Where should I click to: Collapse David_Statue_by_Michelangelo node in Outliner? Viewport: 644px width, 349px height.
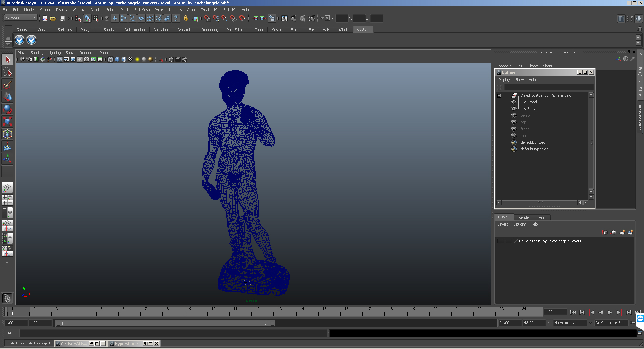coord(499,95)
